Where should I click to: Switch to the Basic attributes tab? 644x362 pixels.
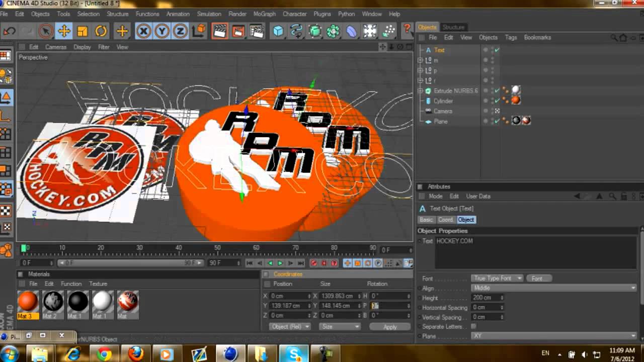(426, 220)
